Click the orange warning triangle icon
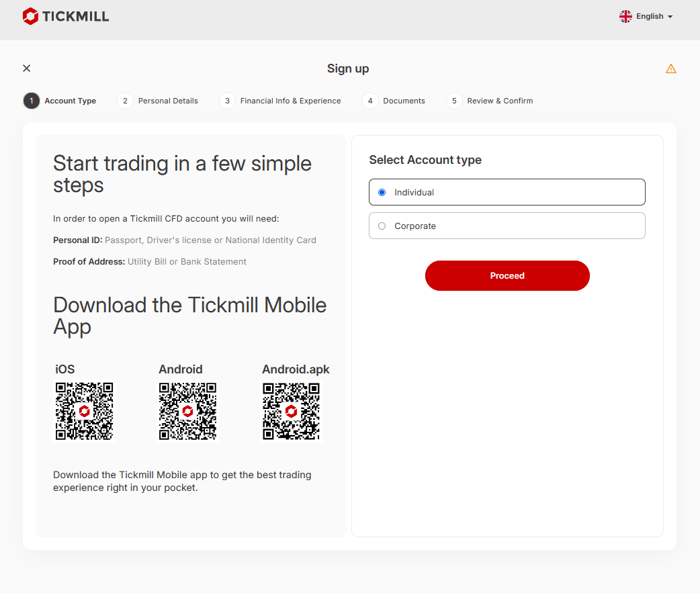 (x=671, y=69)
